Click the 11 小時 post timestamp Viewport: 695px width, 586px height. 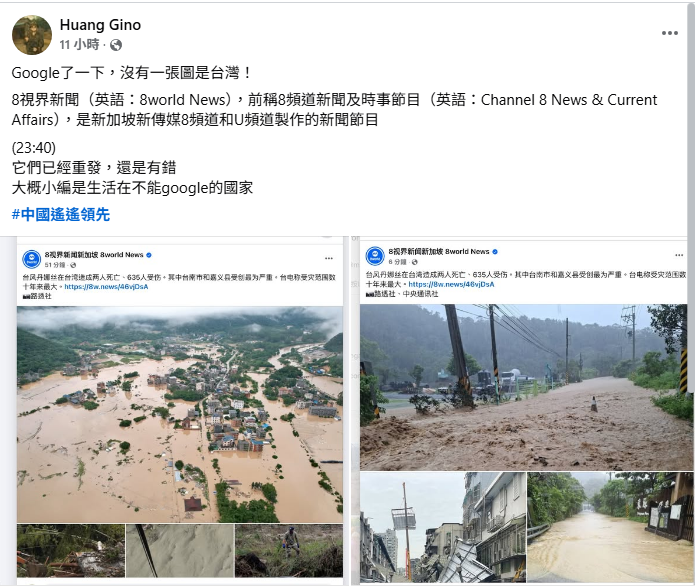coord(79,45)
